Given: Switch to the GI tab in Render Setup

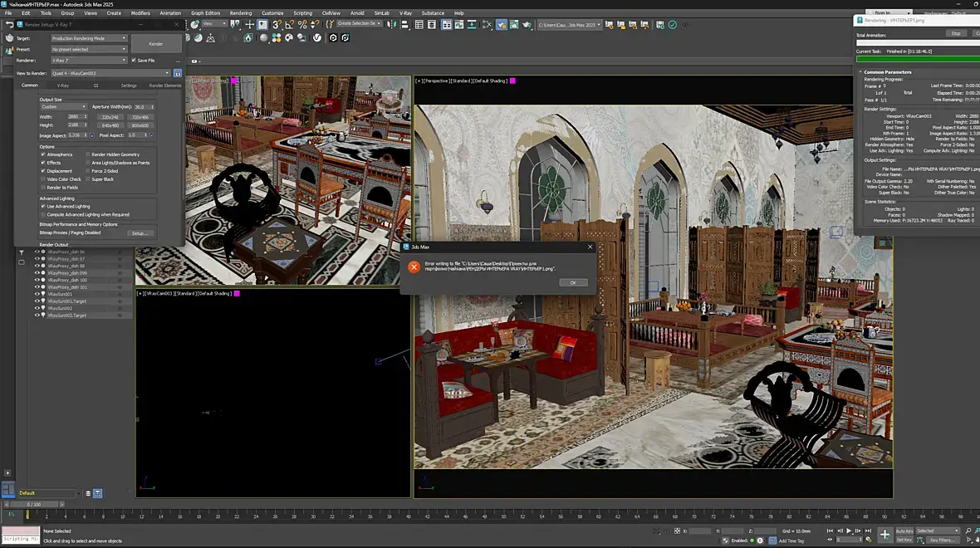Looking at the screenshot, I should tap(96, 86).
